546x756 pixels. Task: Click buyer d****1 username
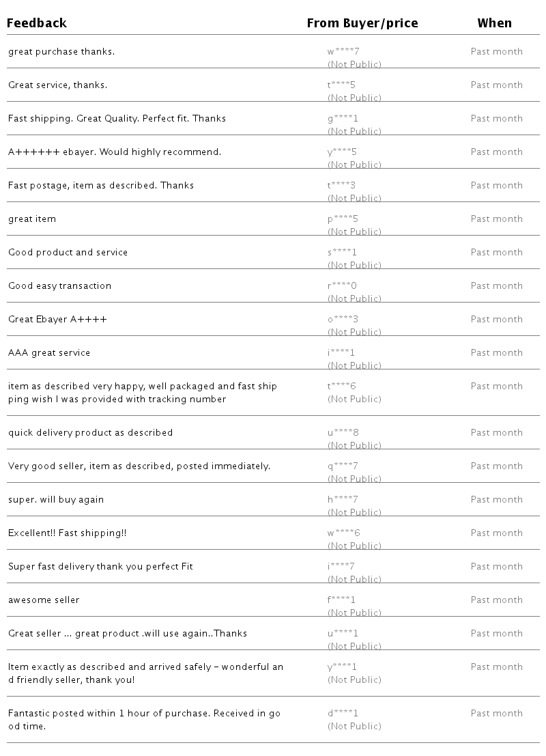coord(342,714)
